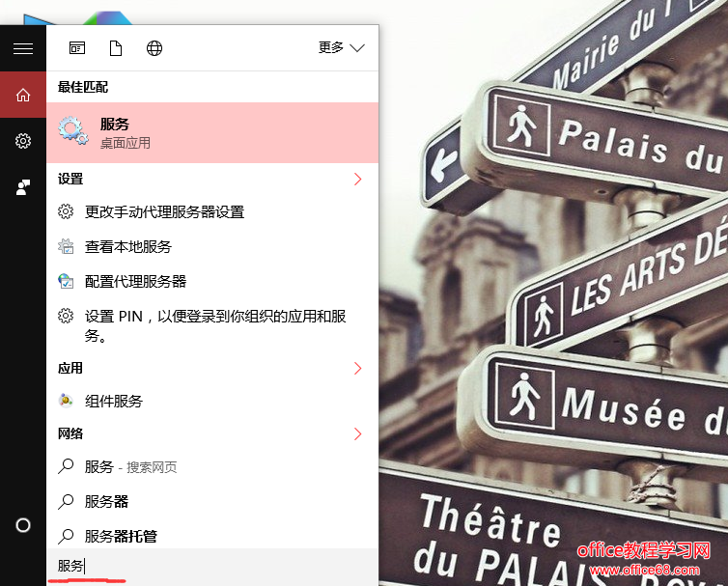Click magnifier icon beside 服务器 suggestion
This screenshot has width=728, height=586.
pyautogui.click(x=66, y=501)
